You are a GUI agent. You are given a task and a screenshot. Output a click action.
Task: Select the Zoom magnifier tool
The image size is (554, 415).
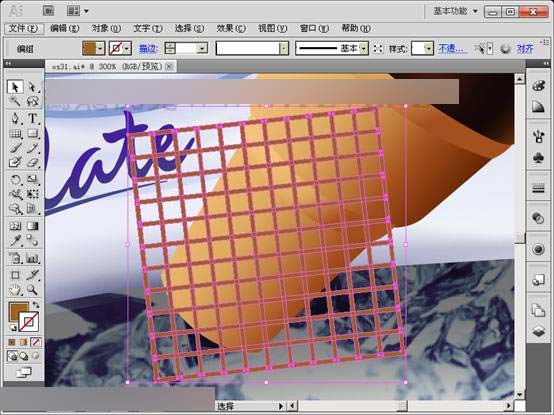pos(32,290)
